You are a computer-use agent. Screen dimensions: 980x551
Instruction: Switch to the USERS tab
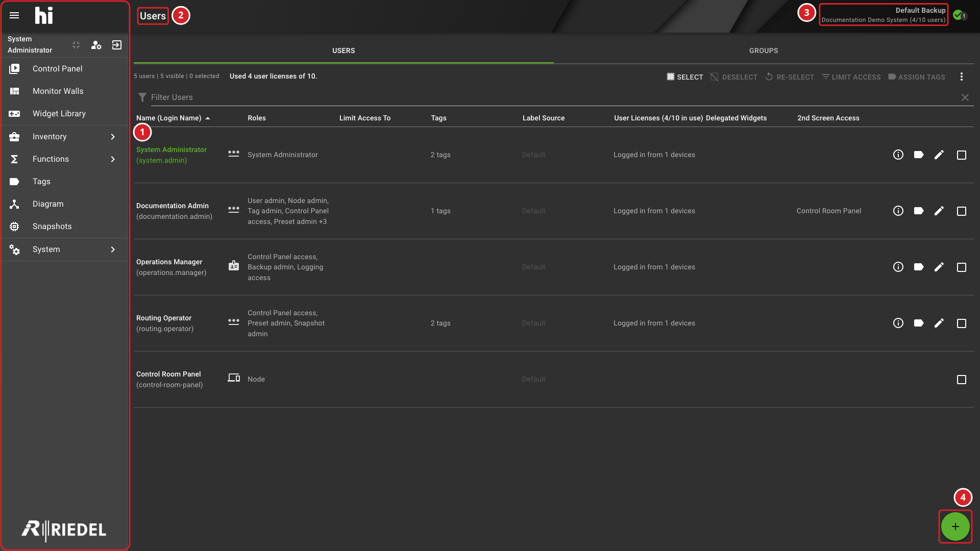(x=344, y=51)
